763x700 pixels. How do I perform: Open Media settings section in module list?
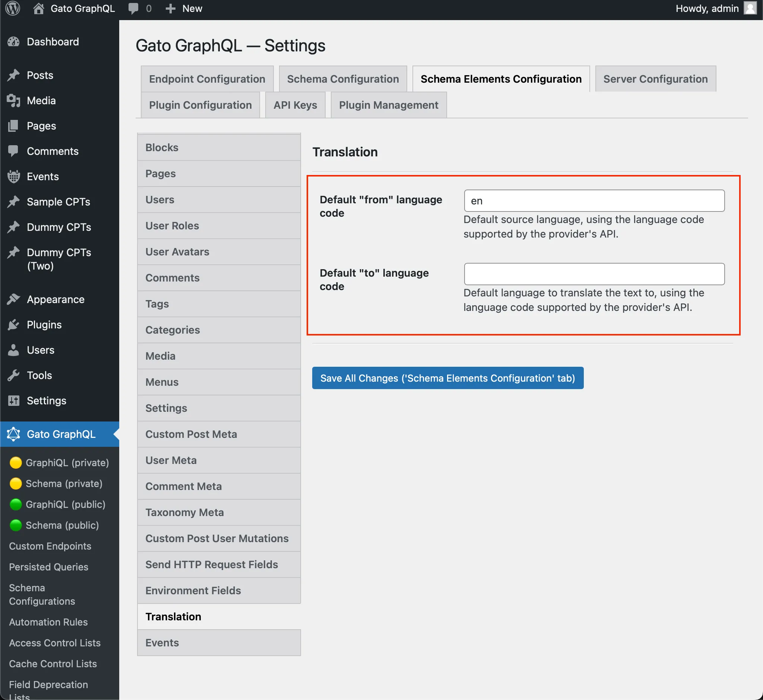[219, 356]
